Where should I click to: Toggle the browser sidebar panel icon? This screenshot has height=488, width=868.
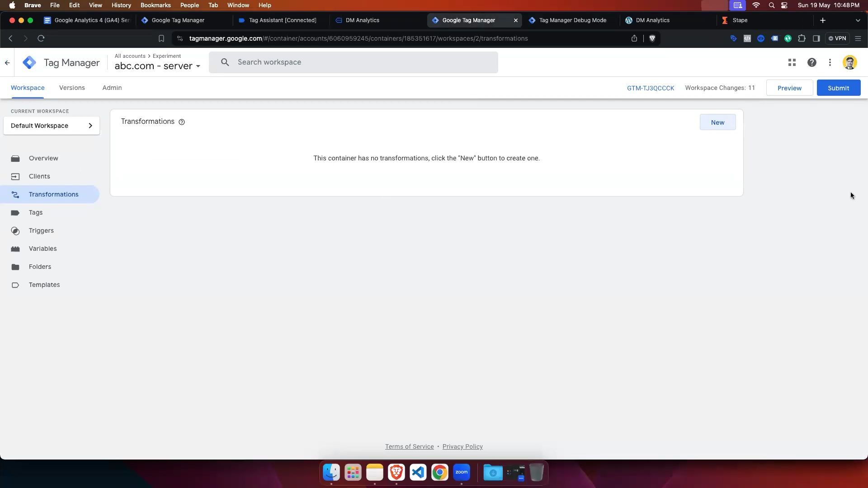[x=816, y=38]
